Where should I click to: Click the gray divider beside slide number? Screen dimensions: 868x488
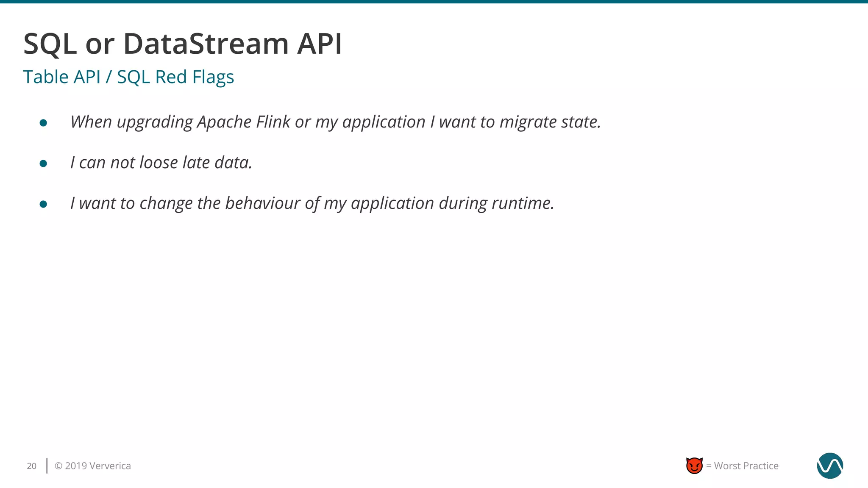(47, 466)
